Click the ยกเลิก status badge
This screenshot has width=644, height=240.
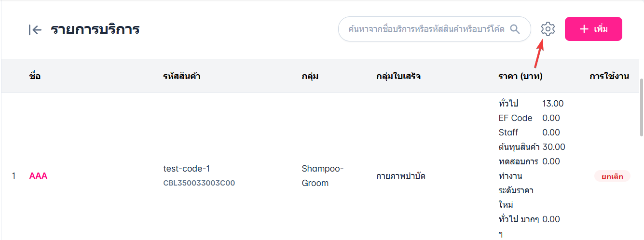coord(612,176)
